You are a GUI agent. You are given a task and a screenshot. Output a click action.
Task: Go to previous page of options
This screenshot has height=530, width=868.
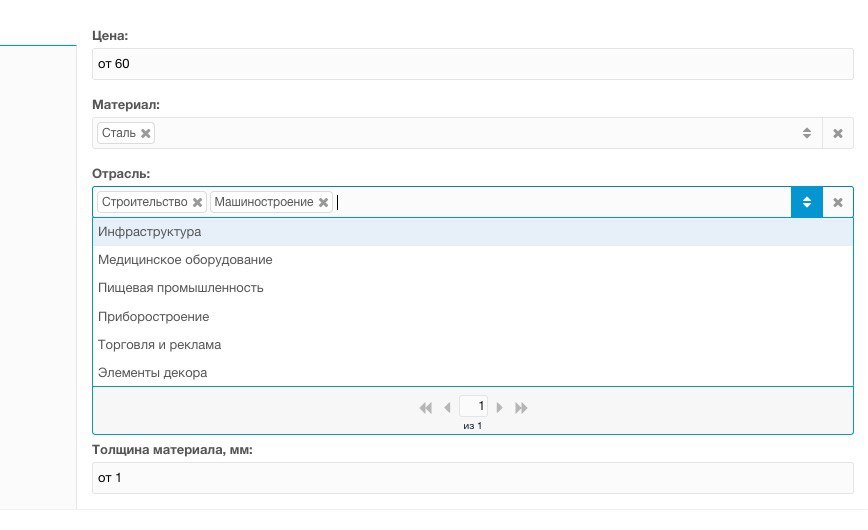447,408
